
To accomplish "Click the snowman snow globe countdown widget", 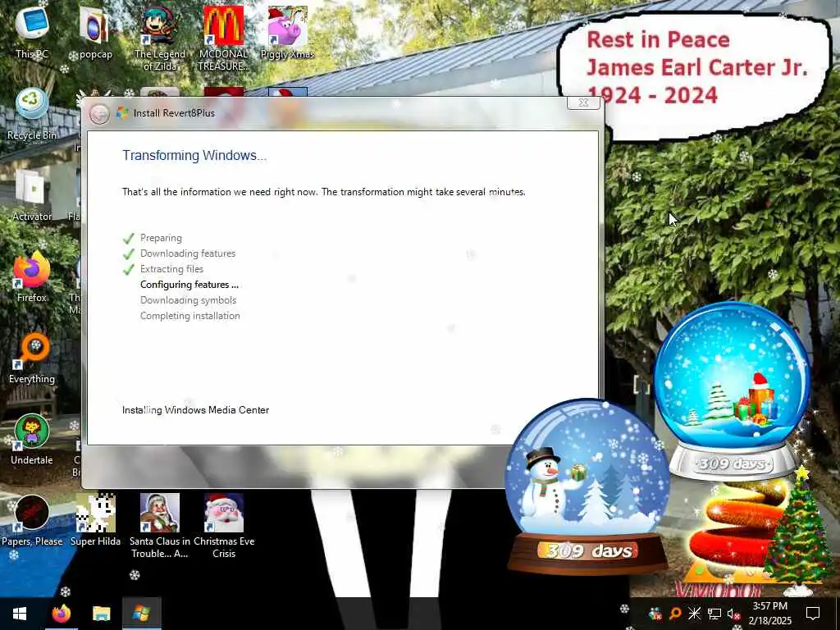I will (x=587, y=485).
